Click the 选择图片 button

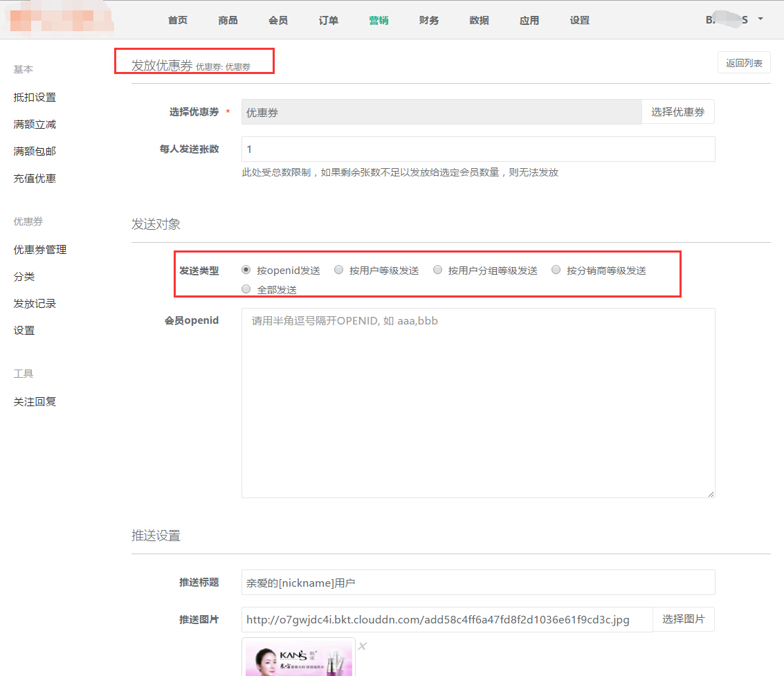683,619
